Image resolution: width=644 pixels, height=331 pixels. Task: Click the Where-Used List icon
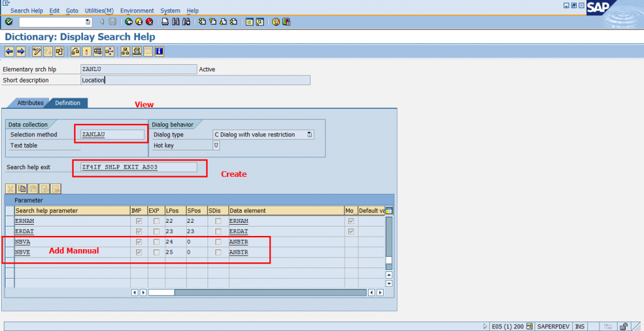click(x=109, y=52)
